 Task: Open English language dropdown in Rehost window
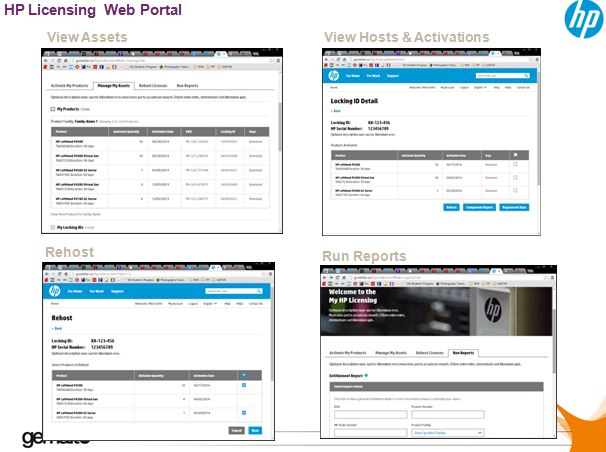click(x=210, y=304)
